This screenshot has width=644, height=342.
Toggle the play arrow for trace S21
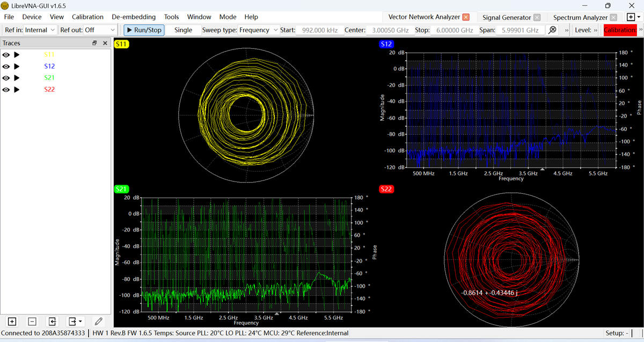pos(17,78)
